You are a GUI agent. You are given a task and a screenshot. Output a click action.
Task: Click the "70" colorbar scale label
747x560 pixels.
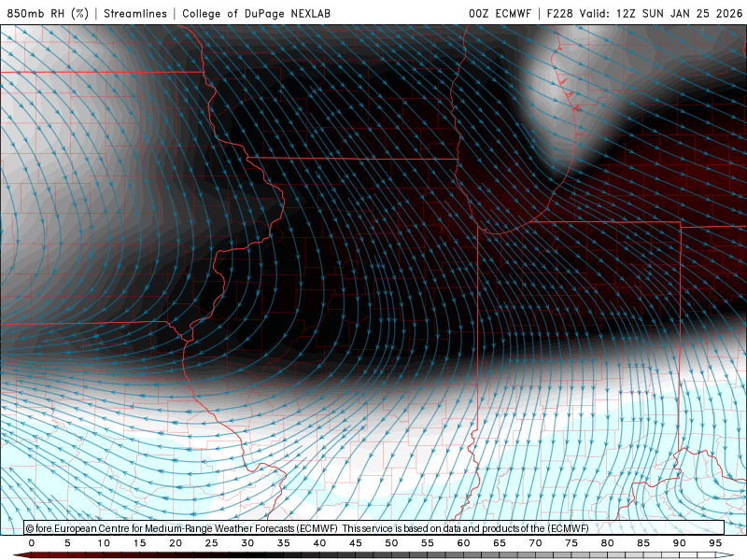point(535,543)
